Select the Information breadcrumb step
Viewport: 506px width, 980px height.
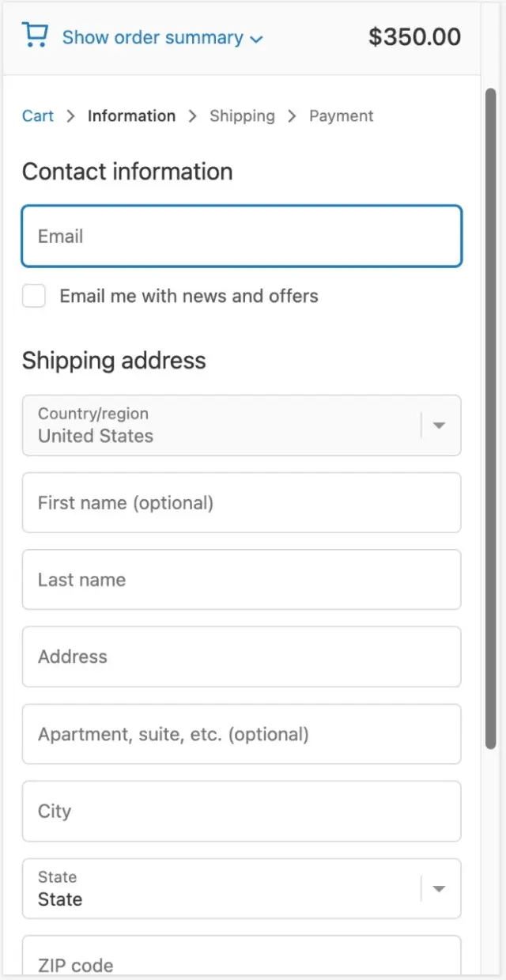click(x=131, y=115)
